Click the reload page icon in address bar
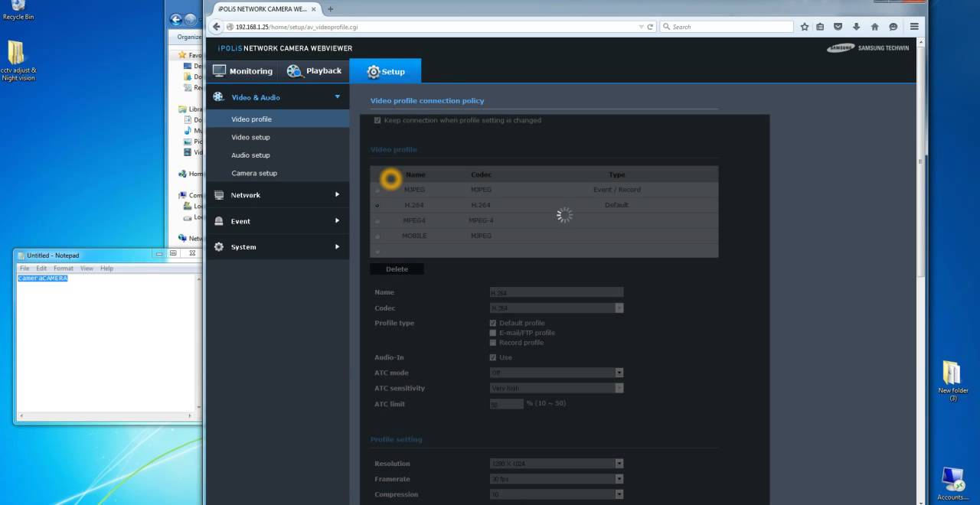 (x=651, y=27)
